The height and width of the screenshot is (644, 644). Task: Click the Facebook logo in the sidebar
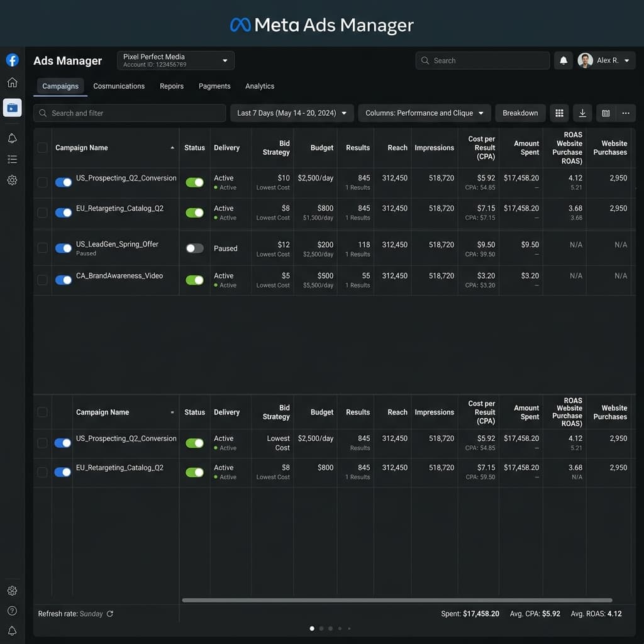[x=12, y=60]
